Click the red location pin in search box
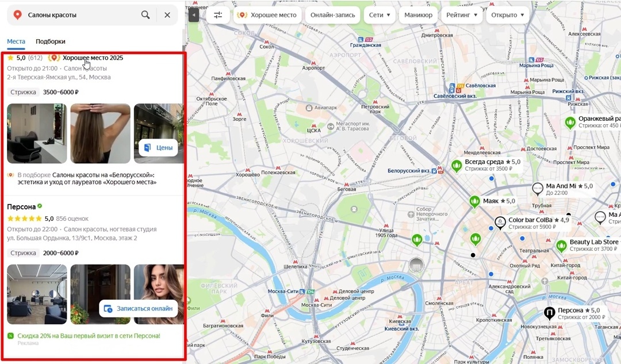Viewport: 621px width, 364px height. coord(17,15)
